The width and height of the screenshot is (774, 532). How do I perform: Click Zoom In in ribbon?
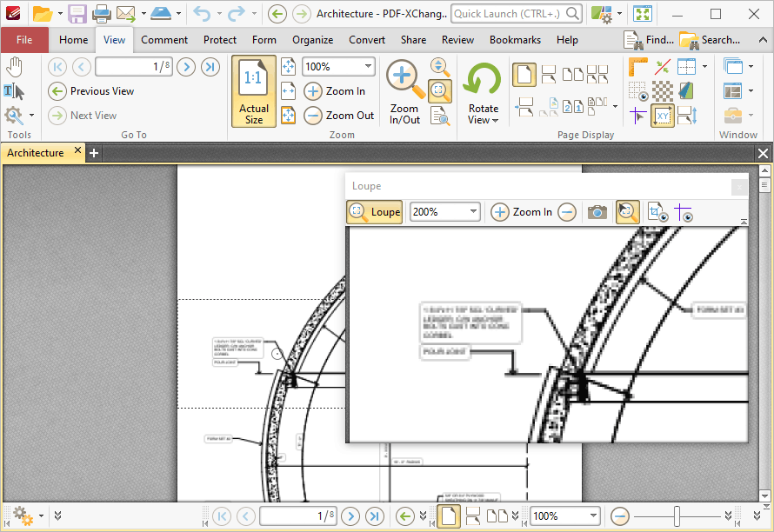pos(335,91)
